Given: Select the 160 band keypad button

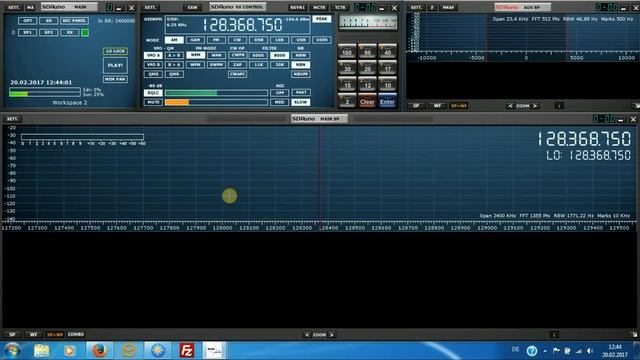Looking at the screenshot, I should tap(347, 51).
